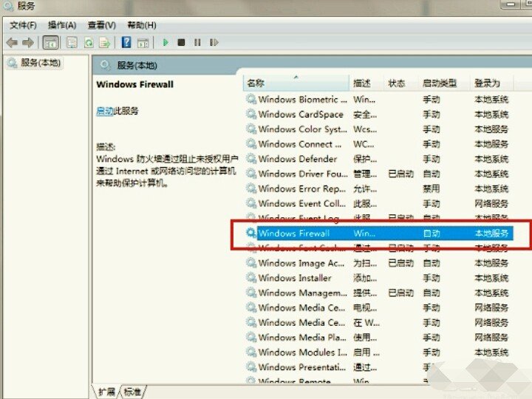Select the Windows Defender service row
Viewport: 532px width, 399px height.
pyautogui.click(x=379, y=159)
